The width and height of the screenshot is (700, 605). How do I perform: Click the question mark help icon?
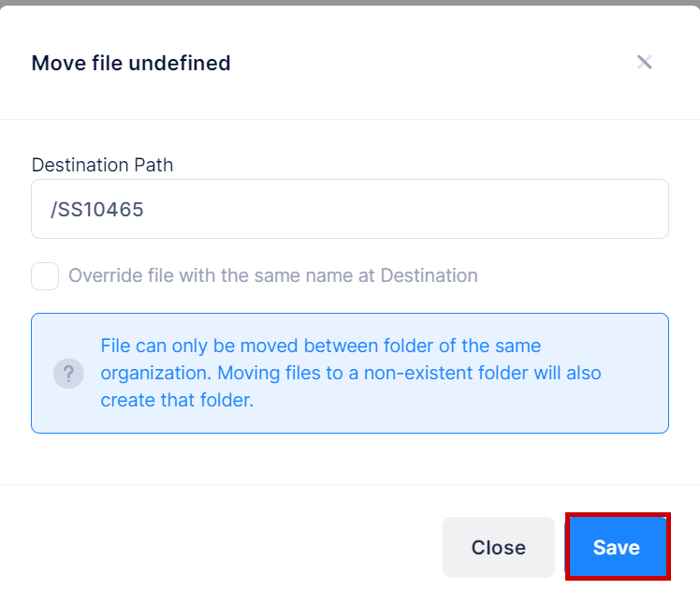(x=68, y=373)
